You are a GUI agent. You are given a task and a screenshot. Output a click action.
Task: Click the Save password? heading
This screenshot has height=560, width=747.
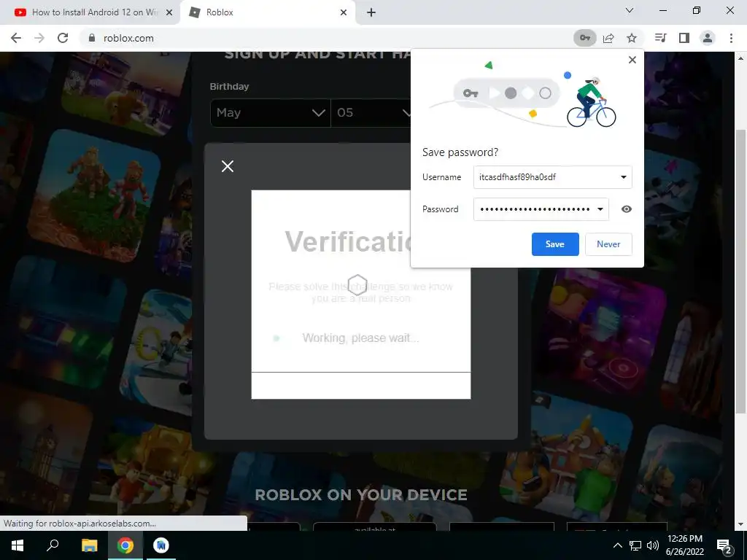point(460,152)
